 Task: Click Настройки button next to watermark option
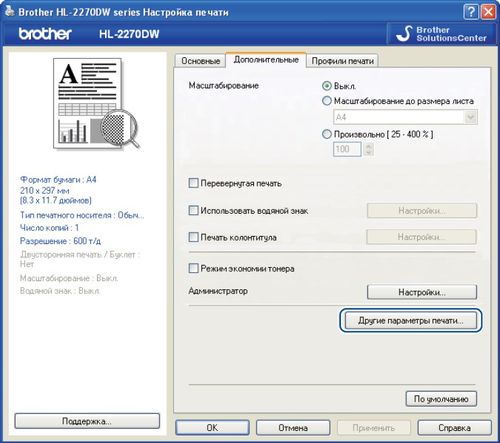[422, 211]
